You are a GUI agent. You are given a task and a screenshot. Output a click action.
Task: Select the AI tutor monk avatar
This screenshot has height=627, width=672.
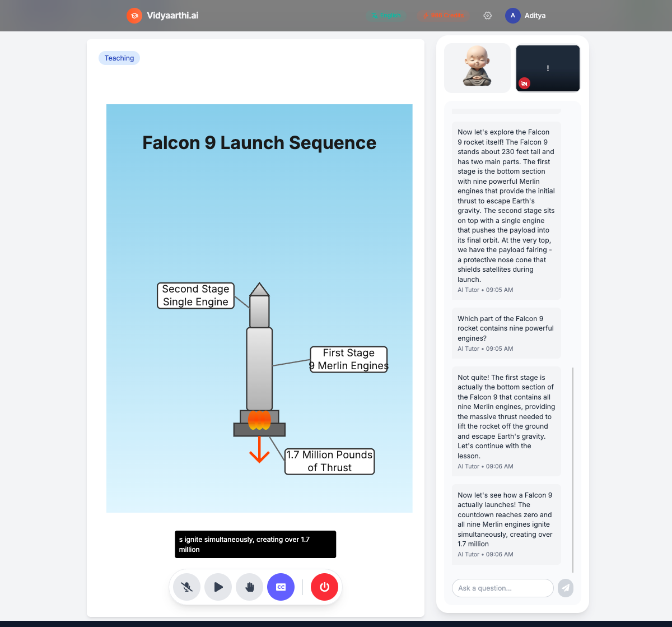point(477,68)
